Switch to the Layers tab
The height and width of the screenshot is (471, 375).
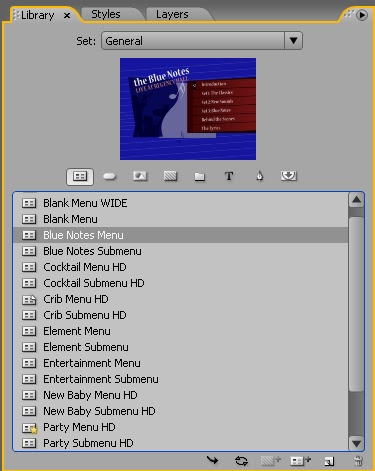tap(172, 14)
